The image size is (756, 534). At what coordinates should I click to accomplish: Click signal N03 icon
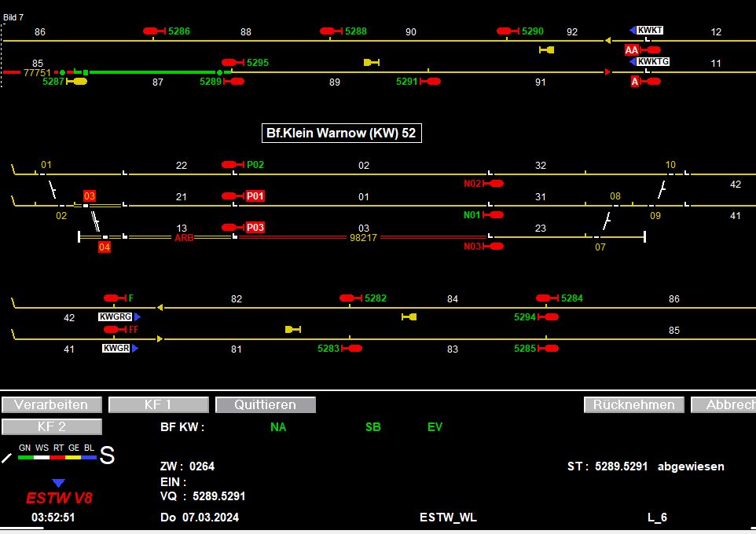click(494, 247)
